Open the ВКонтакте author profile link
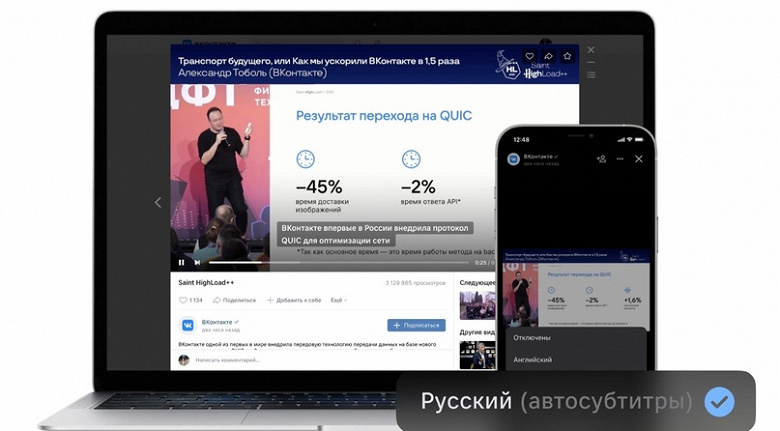The image size is (780, 431). coord(217,322)
